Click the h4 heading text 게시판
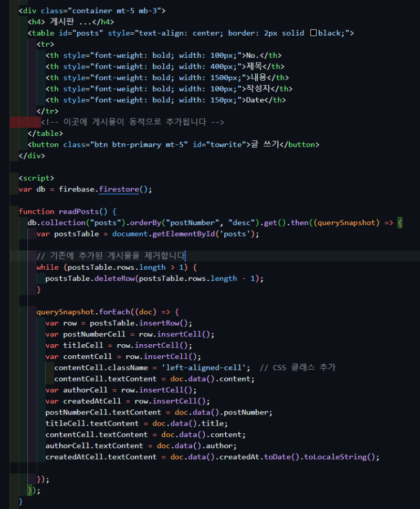Viewport: 420px width, 509px height. point(62,22)
